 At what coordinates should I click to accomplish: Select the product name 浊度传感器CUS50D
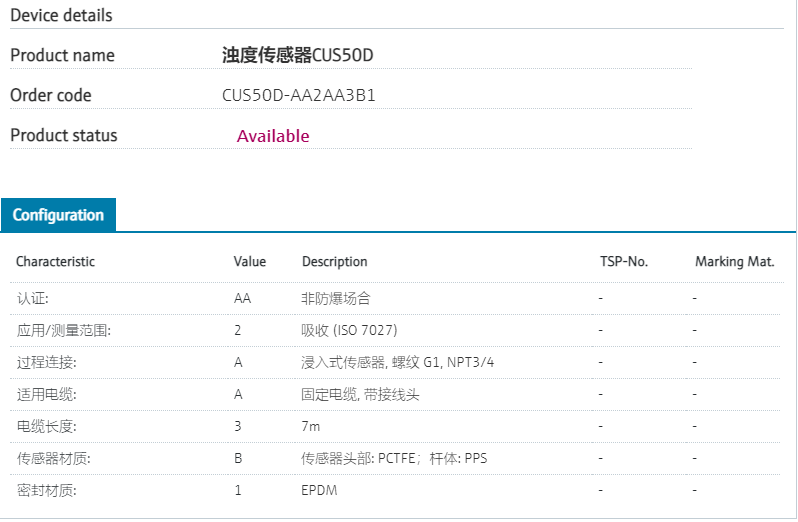297,55
